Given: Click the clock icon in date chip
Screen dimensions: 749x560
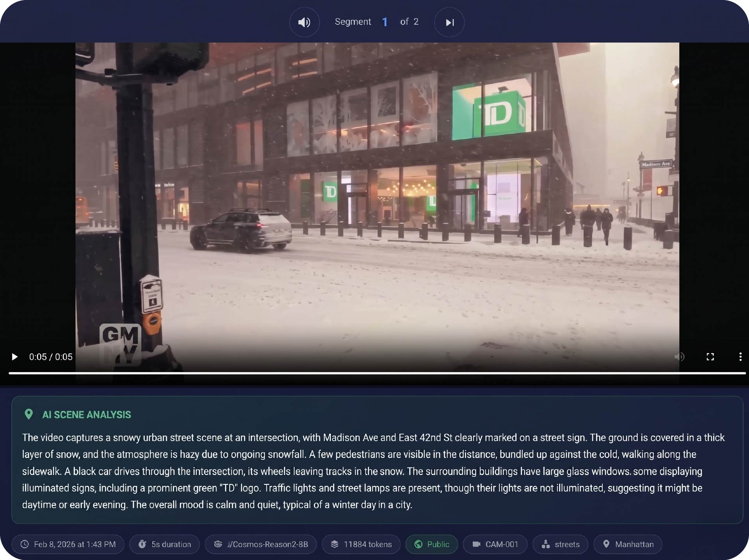Looking at the screenshot, I should [25, 544].
